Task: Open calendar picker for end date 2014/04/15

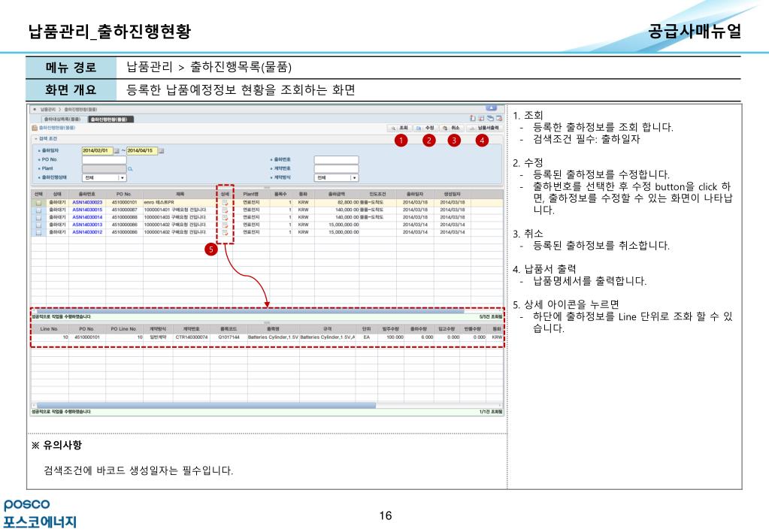Action: pos(162,151)
